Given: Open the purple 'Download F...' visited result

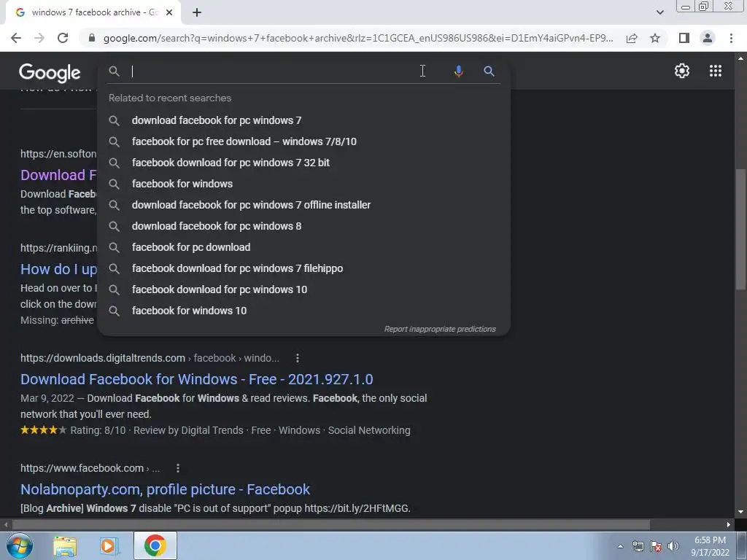Looking at the screenshot, I should point(58,175).
